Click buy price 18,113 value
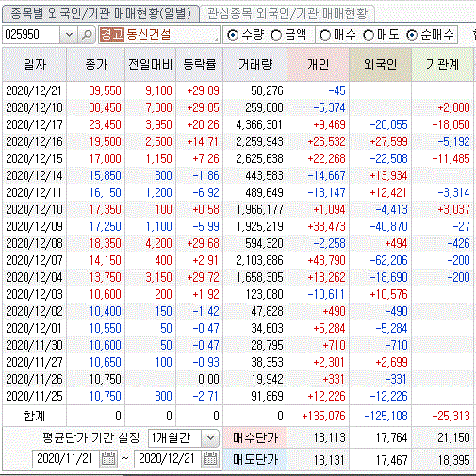The height and width of the screenshot is (476, 476). [x=330, y=437]
